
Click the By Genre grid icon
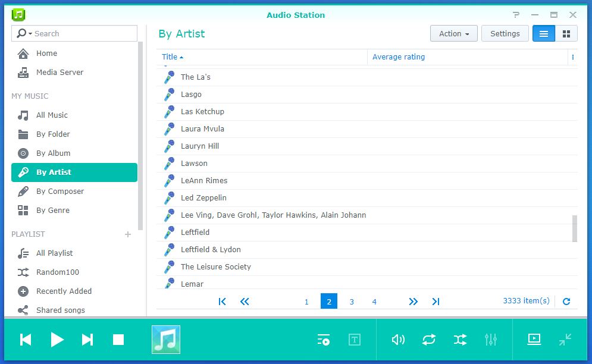(x=23, y=211)
